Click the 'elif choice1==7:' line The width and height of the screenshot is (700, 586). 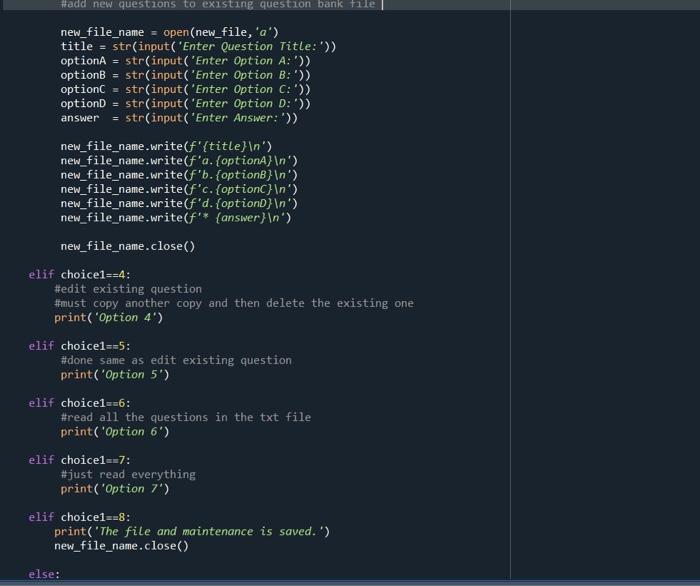pos(79,460)
